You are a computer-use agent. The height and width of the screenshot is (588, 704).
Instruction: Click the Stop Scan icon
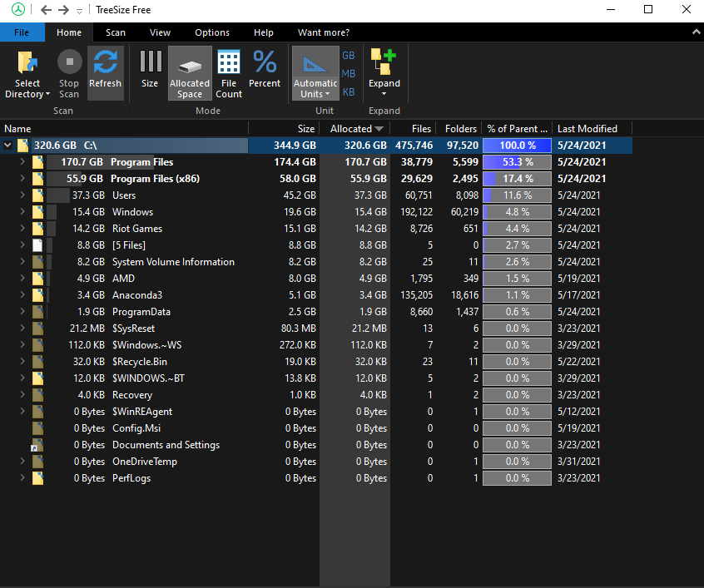pyautogui.click(x=69, y=62)
